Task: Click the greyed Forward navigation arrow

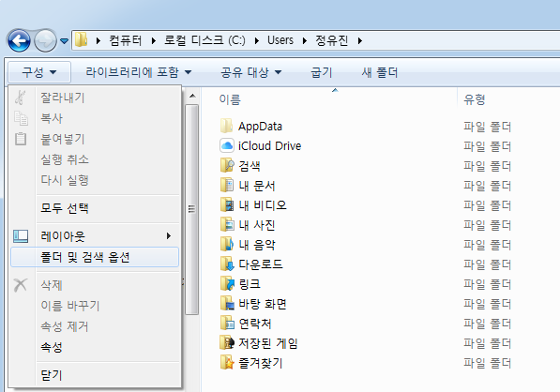Action: point(45,40)
